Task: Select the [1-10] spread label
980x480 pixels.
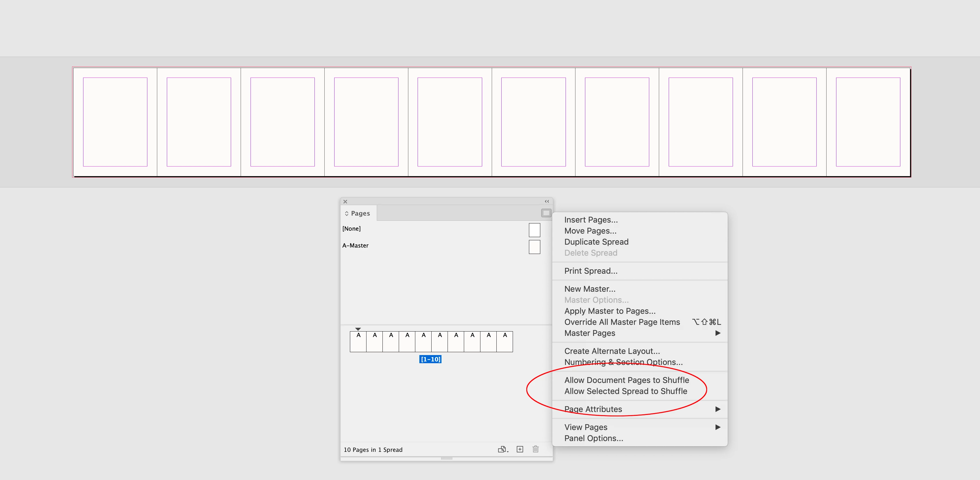Action: (430, 359)
